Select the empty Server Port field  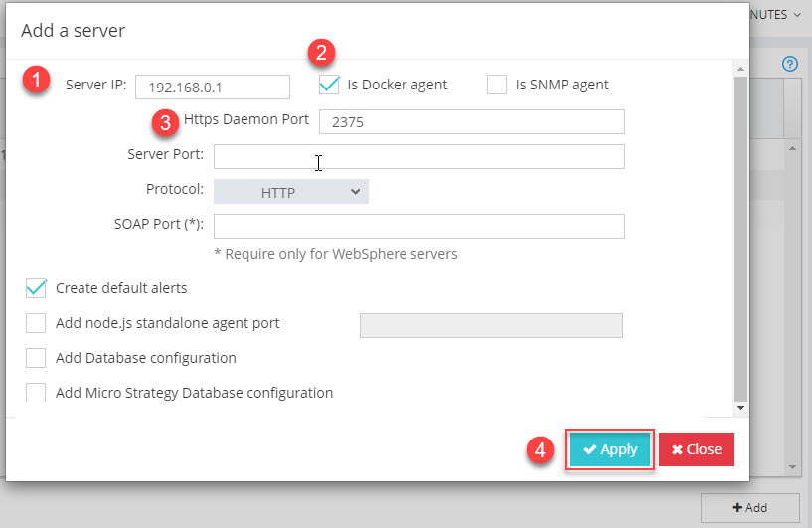click(x=418, y=157)
